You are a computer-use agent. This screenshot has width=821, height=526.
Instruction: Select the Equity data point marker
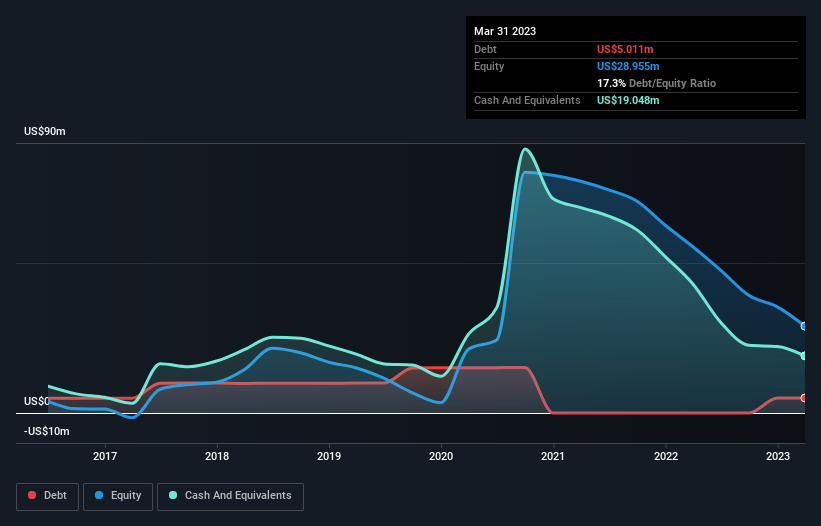pyautogui.click(x=804, y=326)
